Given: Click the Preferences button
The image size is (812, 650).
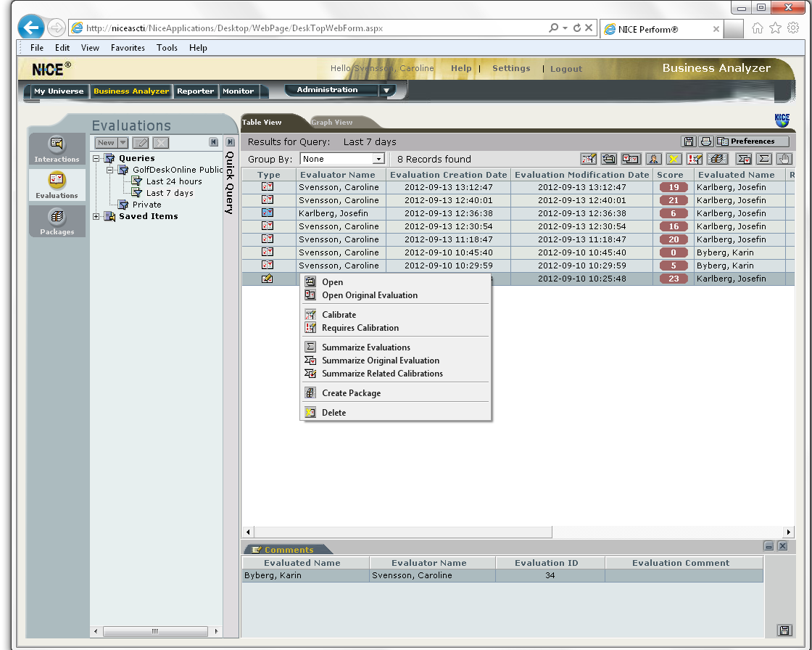Looking at the screenshot, I should point(752,141).
